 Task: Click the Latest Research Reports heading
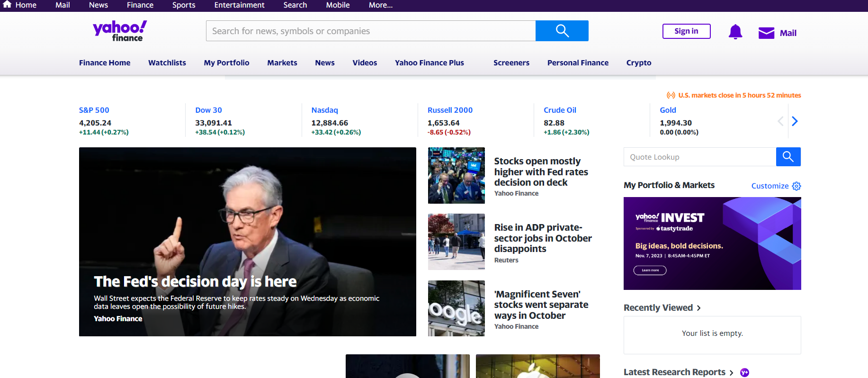[674, 372]
